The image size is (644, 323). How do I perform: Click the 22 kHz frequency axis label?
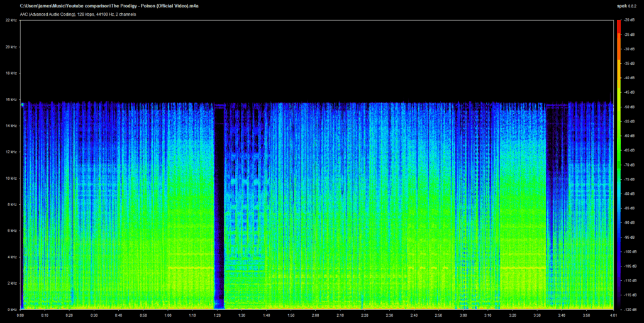point(11,21)
